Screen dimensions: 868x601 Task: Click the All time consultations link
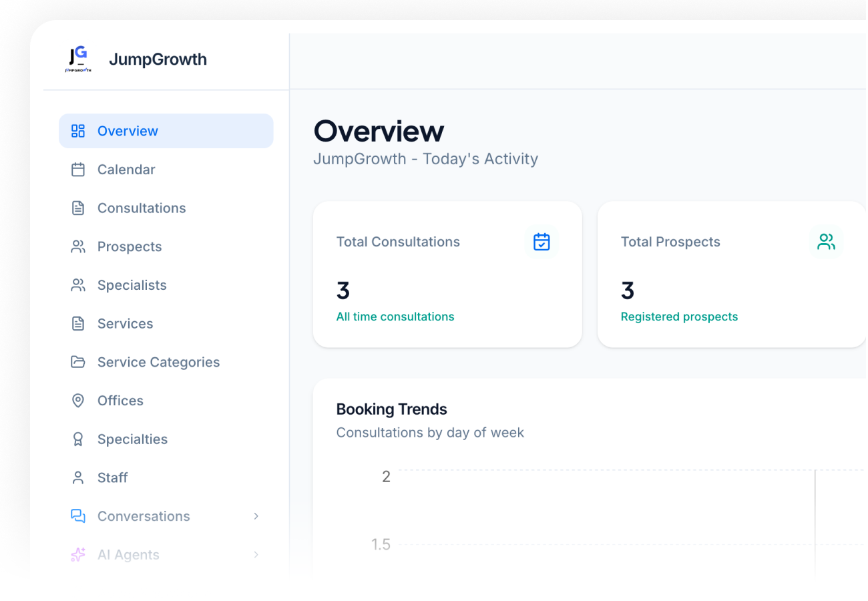[x=395, y=317]
